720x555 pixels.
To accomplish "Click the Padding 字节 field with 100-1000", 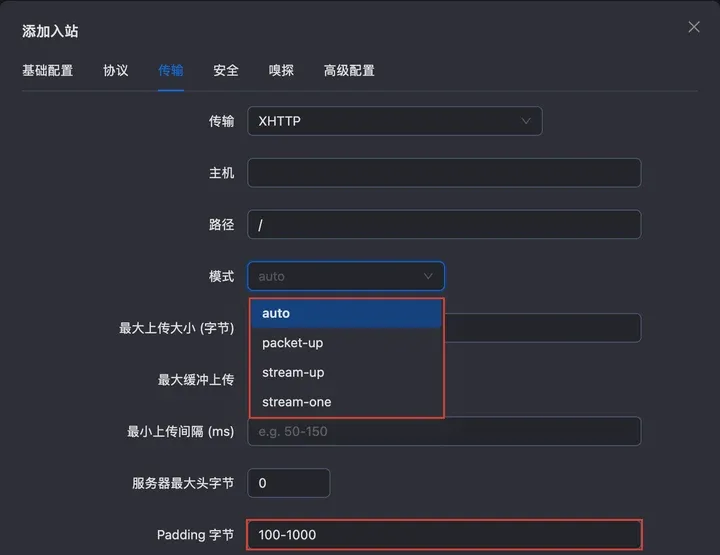I will click(444, 535).
